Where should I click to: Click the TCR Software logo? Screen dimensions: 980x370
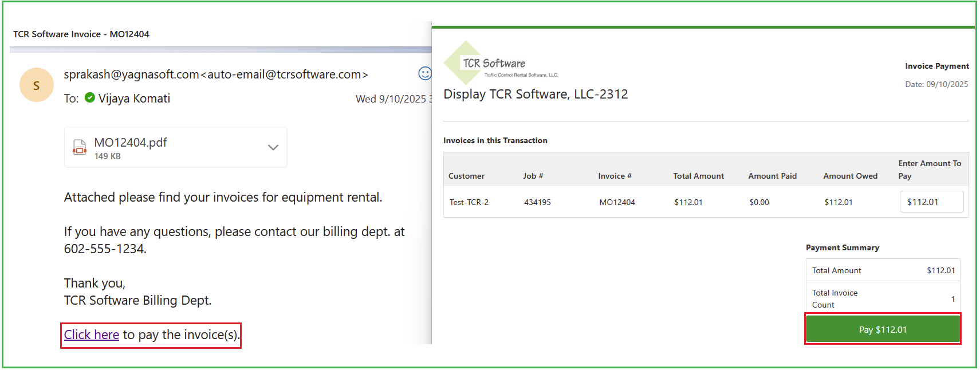coord(501,63)
